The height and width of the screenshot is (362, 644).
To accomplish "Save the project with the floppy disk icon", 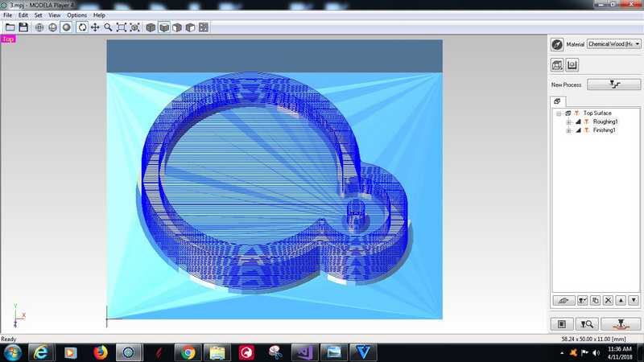I will (23, 27).
